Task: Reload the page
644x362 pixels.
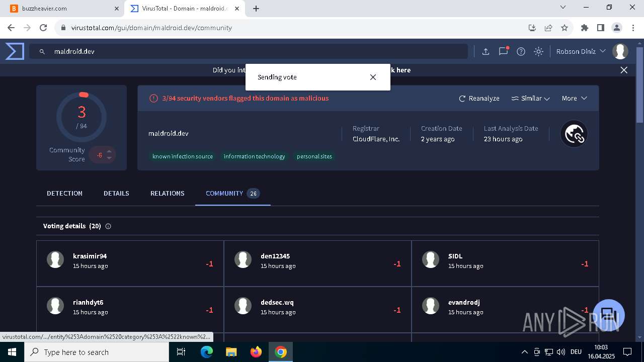Action: pyautogui.click(x=43, y=28)
